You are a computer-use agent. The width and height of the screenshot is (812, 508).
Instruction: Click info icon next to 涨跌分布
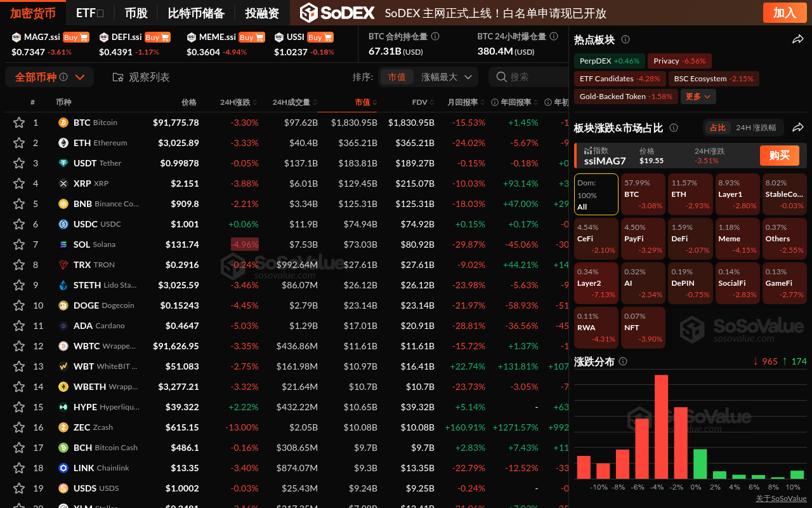click(x=623, y=361)
